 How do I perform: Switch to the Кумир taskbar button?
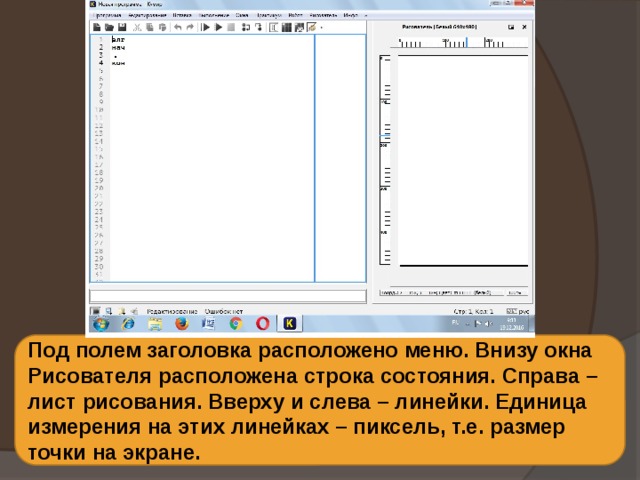289,324
